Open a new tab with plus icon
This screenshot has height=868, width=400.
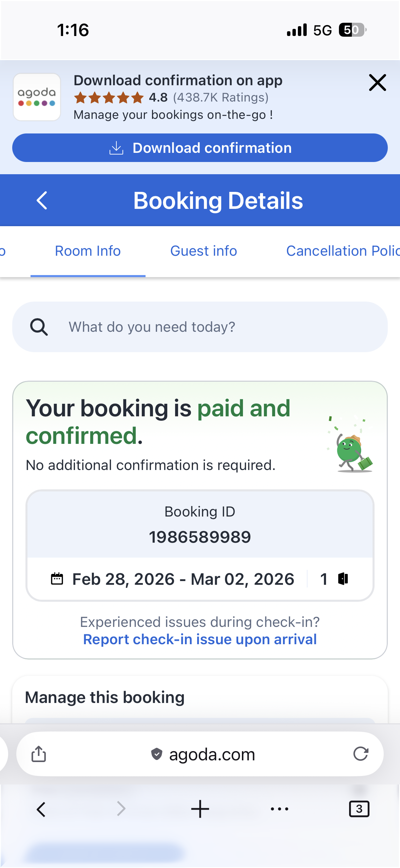(x=200, y=809)
